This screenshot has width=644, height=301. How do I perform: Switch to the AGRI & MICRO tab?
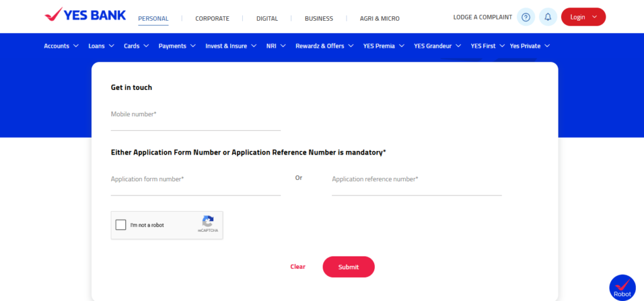(379, 18)
